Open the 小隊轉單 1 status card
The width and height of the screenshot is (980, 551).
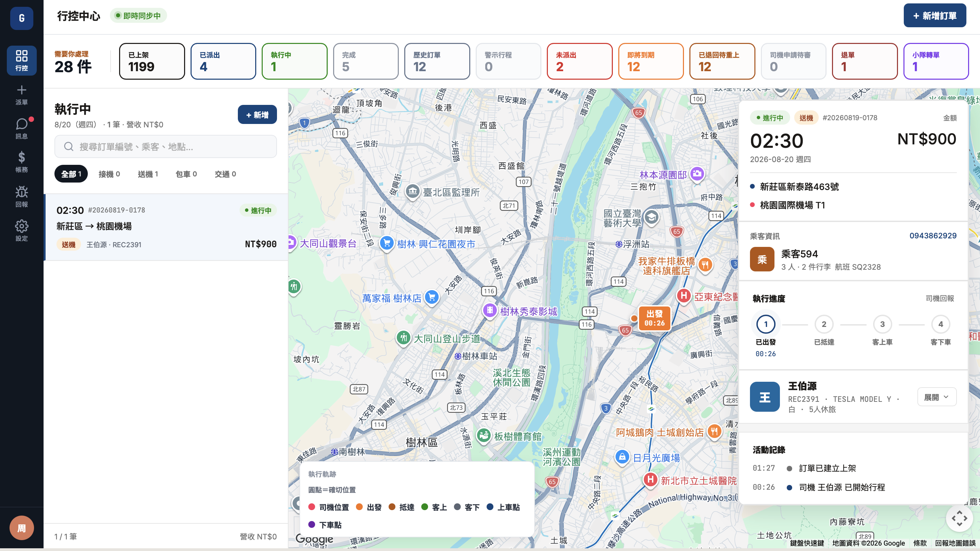[936, 61]
